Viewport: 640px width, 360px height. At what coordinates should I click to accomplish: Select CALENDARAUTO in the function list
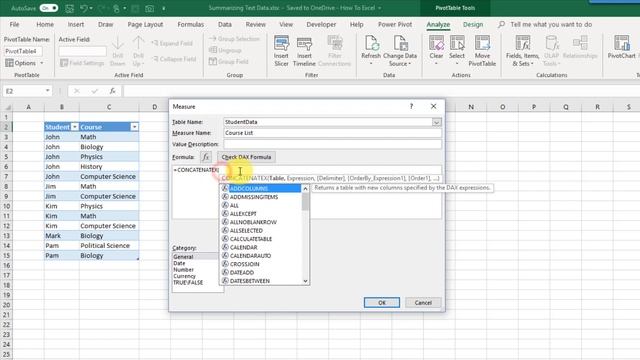click(261, 256)
